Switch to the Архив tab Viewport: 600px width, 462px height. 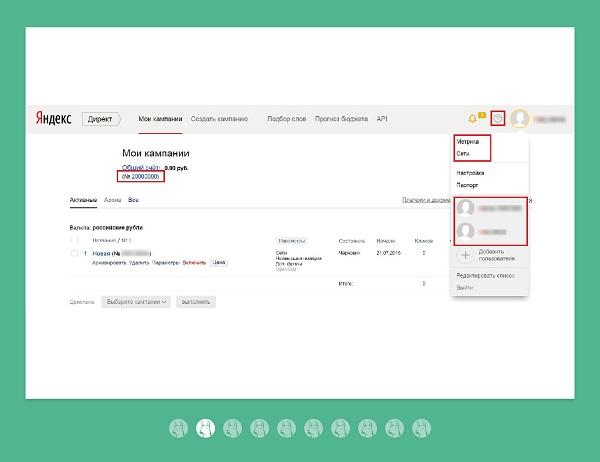click(112, 200)
